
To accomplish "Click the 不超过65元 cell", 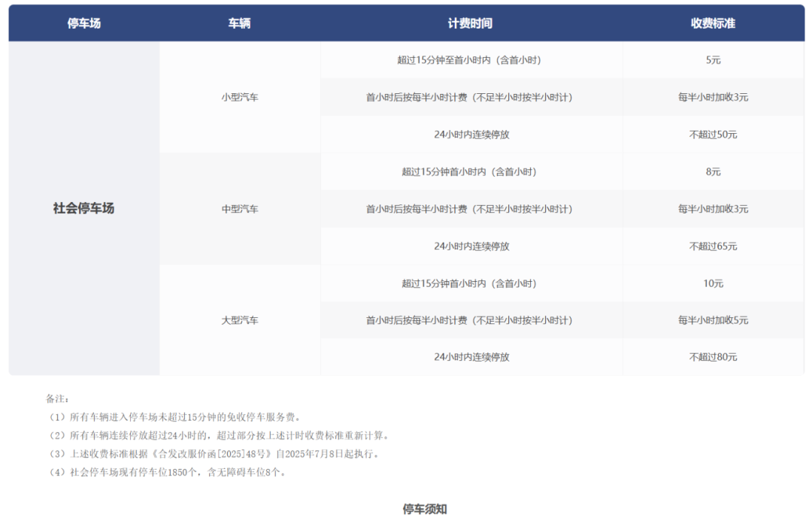I will point(713,246).
